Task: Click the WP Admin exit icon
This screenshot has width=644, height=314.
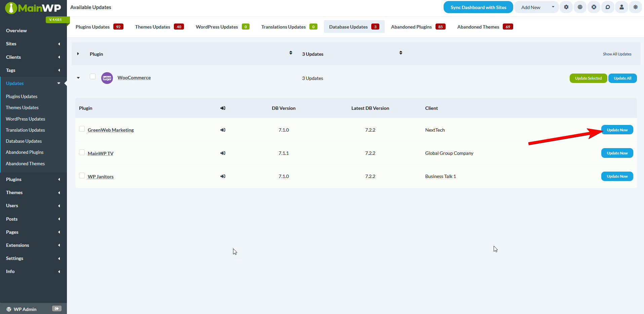Action: (x=57, y=309)
